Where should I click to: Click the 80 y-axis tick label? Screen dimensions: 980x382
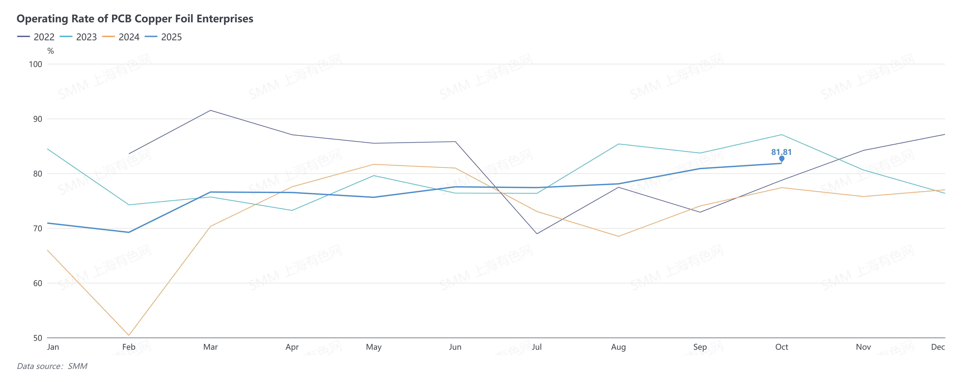pyautogui.click(x=38, y=174)
